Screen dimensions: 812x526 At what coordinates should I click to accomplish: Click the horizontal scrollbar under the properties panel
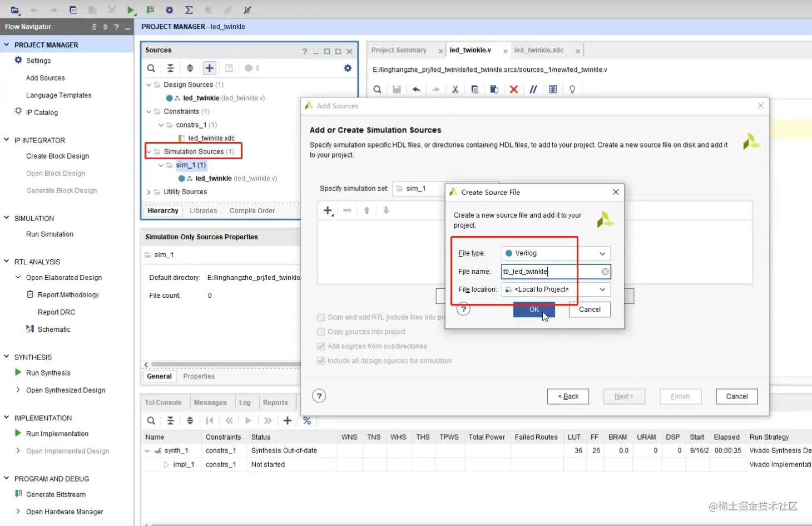225,365
